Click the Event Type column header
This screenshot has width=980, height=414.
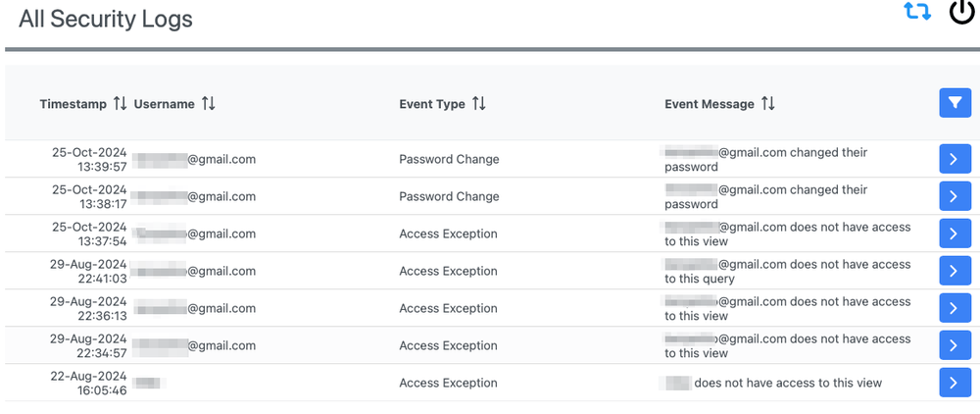tap(432, 104)
